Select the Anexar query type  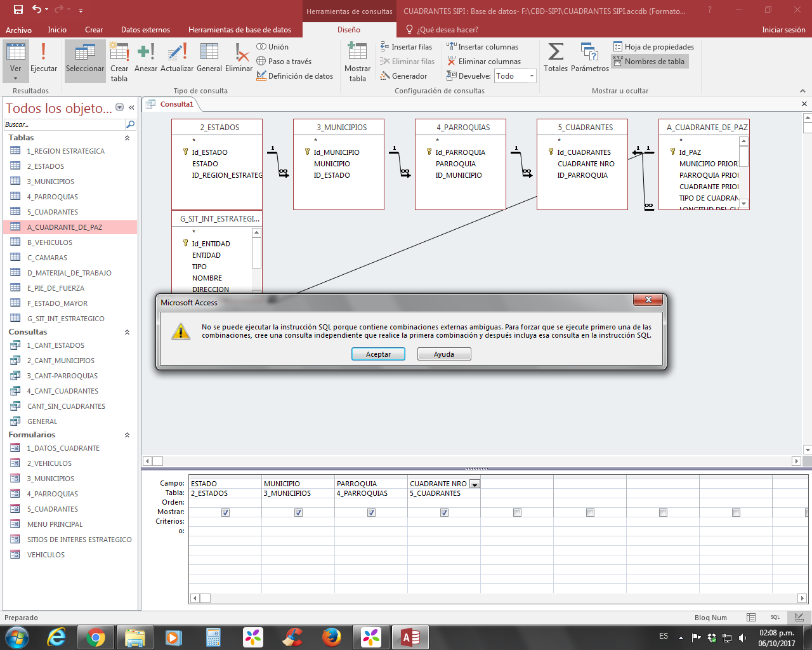tap(146, 58)
